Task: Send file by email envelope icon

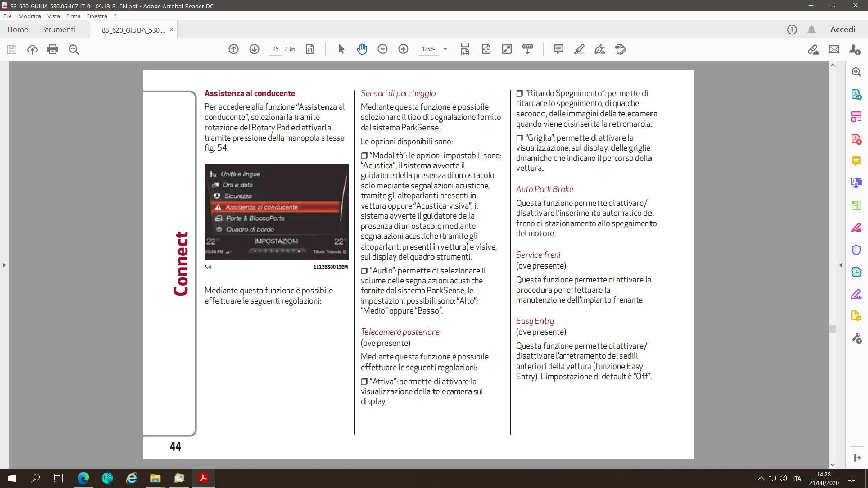Action: point(834,49)
